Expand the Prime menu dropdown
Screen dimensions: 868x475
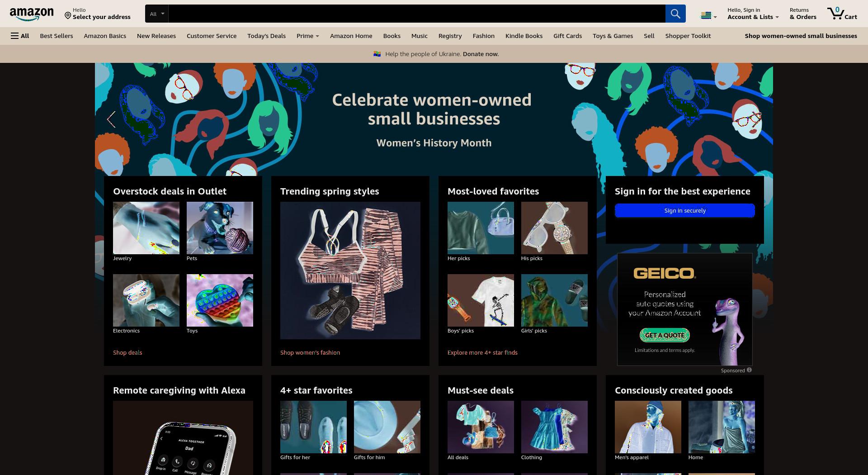[307, 36]
